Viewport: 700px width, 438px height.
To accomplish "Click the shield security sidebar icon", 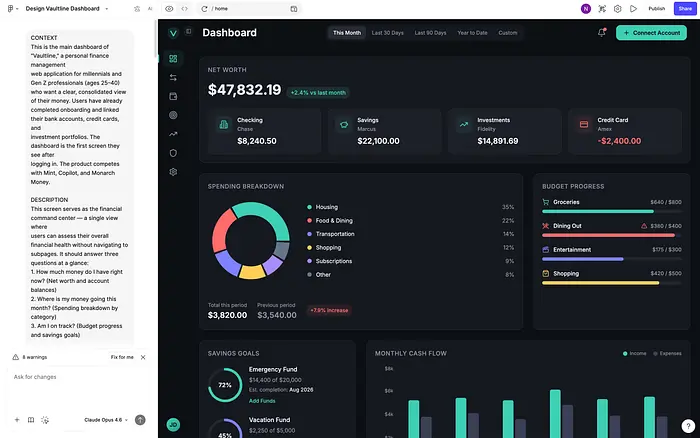I will 173,153.
